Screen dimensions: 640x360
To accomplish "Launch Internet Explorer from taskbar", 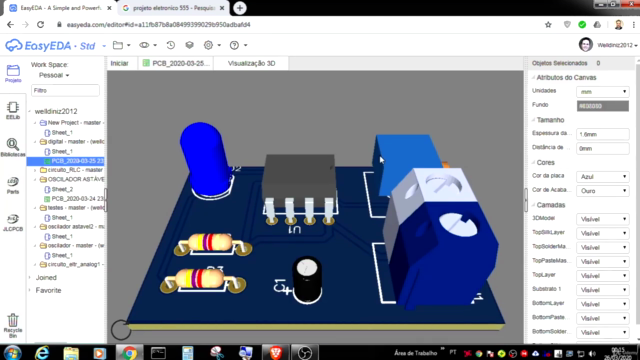I will point(42,353).
